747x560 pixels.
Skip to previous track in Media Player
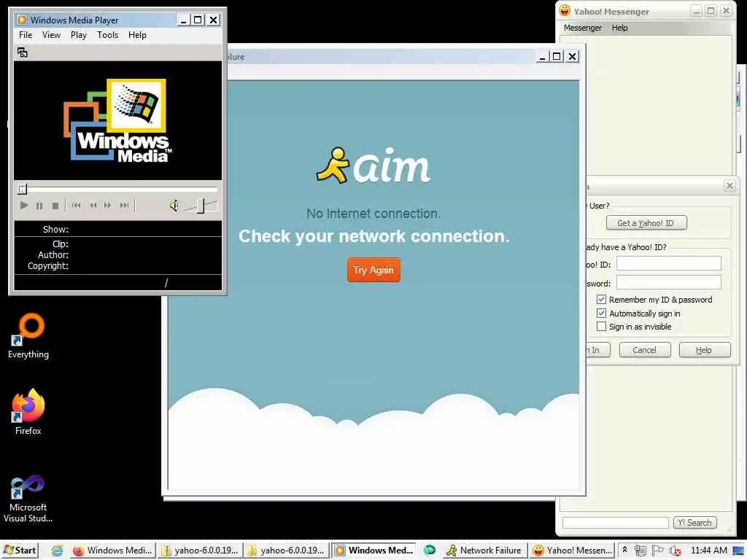pos(76,206)
